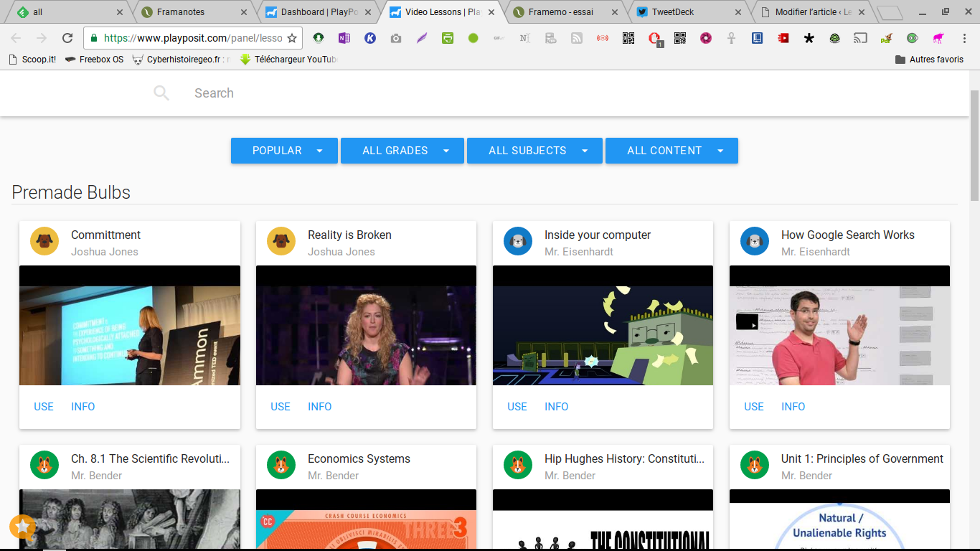This screenshot has width=980, height=551.
Task: Open the Scoop.it! bookmark
Action: coord(32,60)
